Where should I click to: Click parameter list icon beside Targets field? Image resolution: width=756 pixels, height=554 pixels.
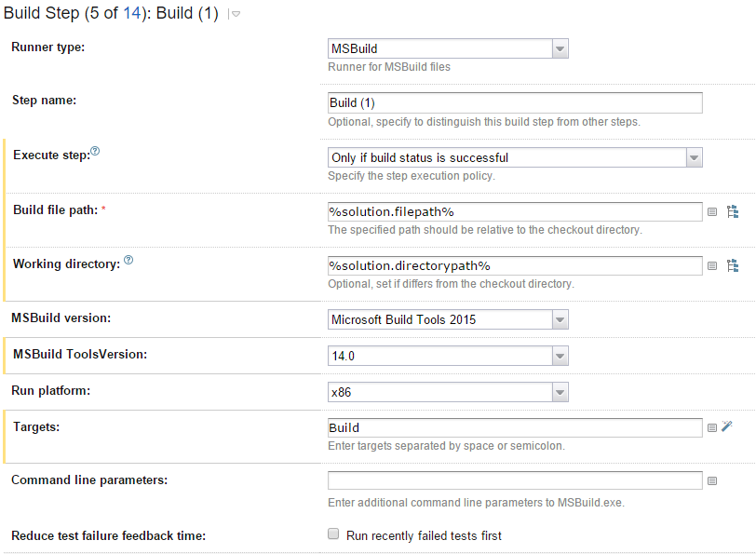pos(712,427)
